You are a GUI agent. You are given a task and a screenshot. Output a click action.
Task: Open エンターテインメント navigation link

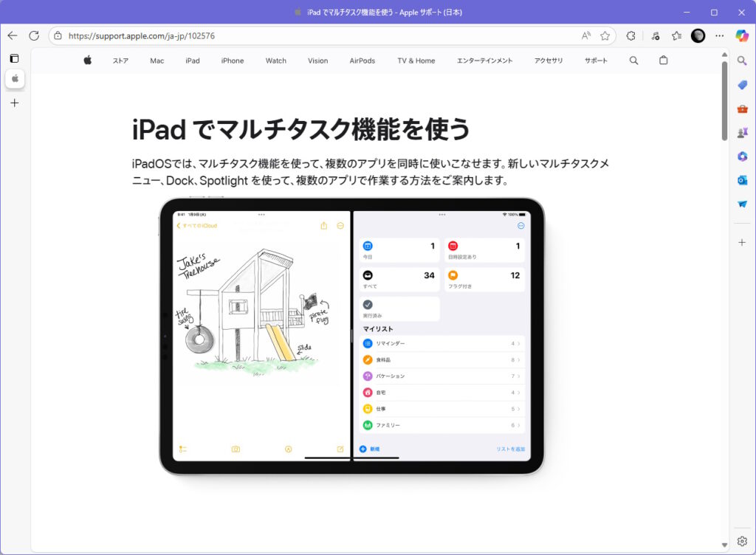[484, 61]
